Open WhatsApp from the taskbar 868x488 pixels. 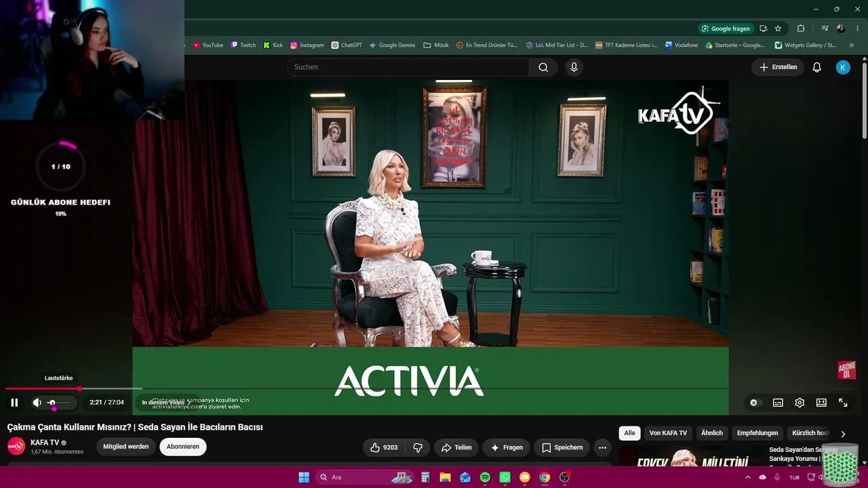tap(505, 477)
